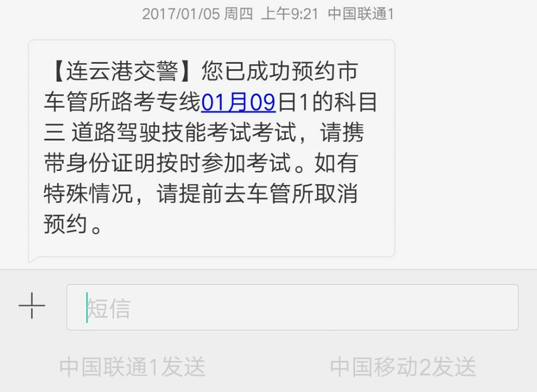
Task: Tap the 带身份证明按时参加考试 text line
Action: 167,163
